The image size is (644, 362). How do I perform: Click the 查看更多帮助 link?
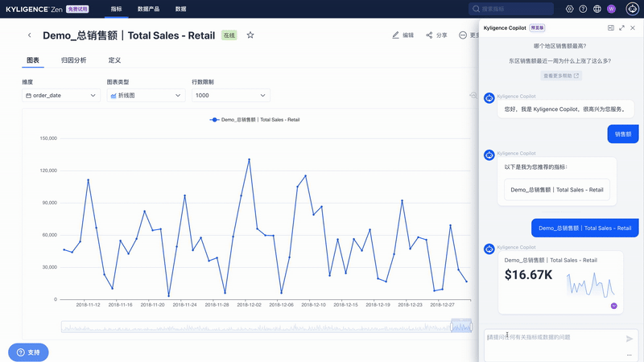(x=561, y=76)
